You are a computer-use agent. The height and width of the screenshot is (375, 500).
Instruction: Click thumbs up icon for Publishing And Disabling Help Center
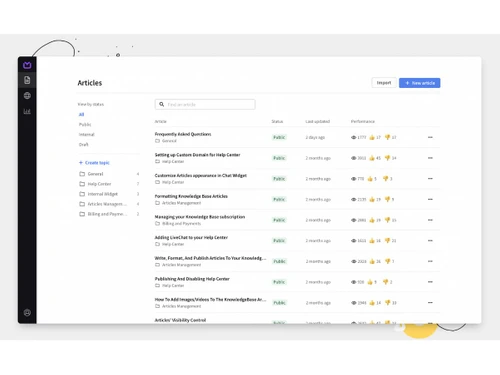370,282
